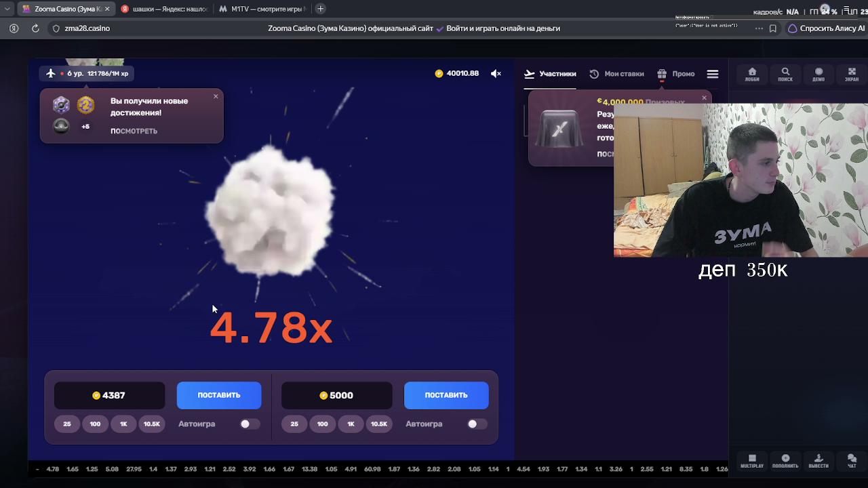The width and height of the screenshot is (868, 488).
Task: Toggle Автоигра in the 4387 bet panel
Action: coord(250,424)
